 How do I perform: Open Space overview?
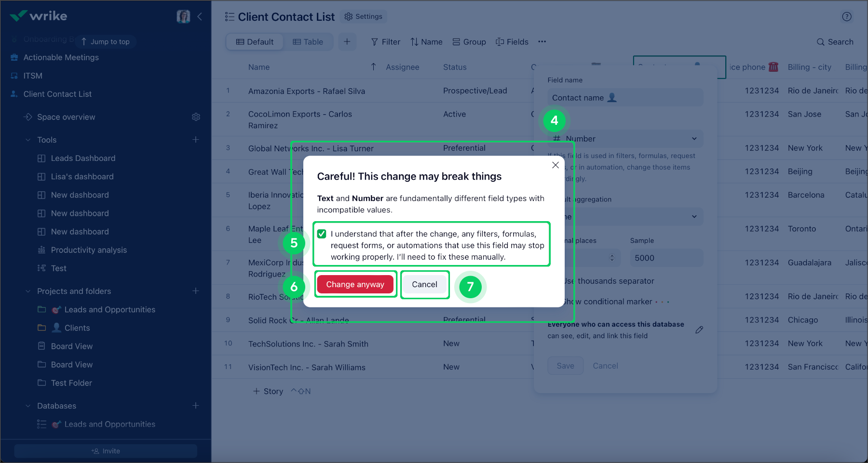coord(66,117)
